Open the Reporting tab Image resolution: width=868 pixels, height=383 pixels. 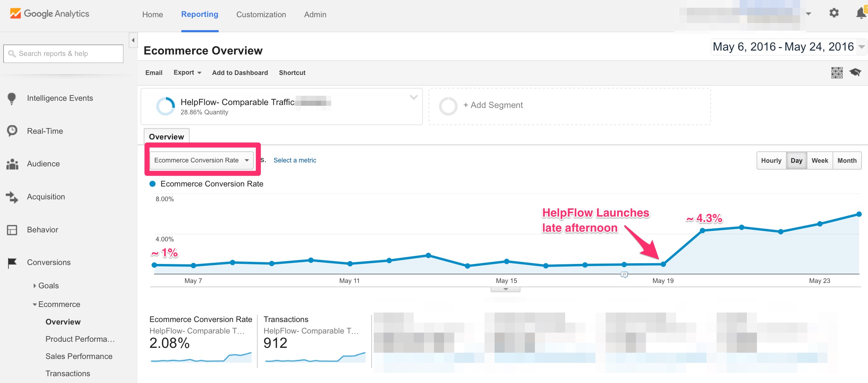(200, 14)
